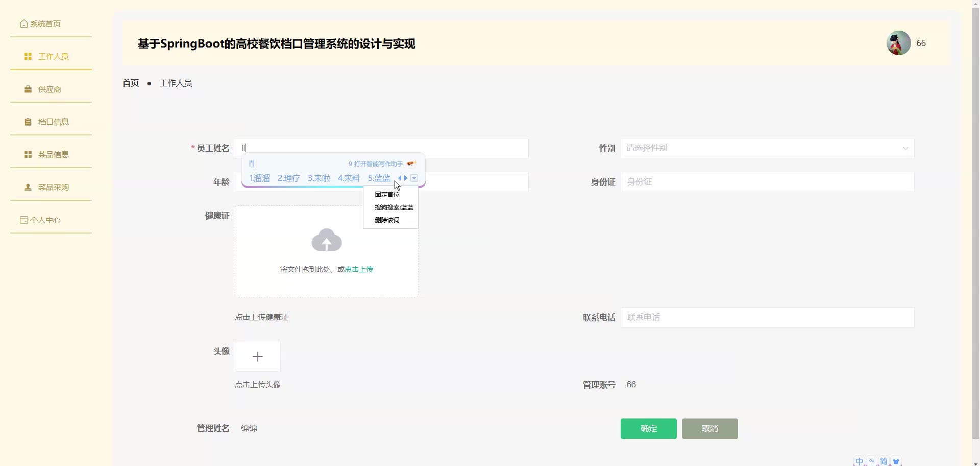
Task: Click the cloud upload icon for 健康证
Action: [x=327, y=240]
